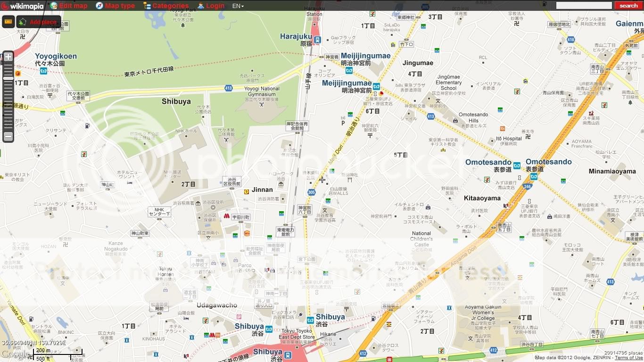Click the Omotesando Hills label
Image resolution: width=644 pixels, height=362 pixels.
(473, 117)
